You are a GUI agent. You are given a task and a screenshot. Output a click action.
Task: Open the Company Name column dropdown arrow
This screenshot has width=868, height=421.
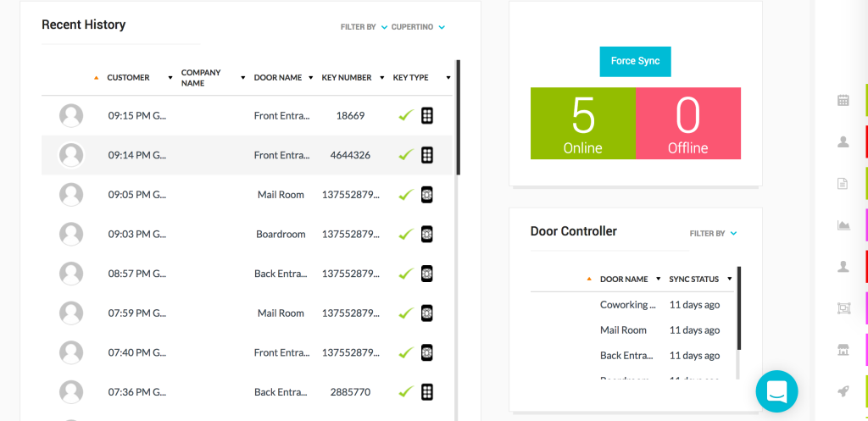(x=242, y=78)
